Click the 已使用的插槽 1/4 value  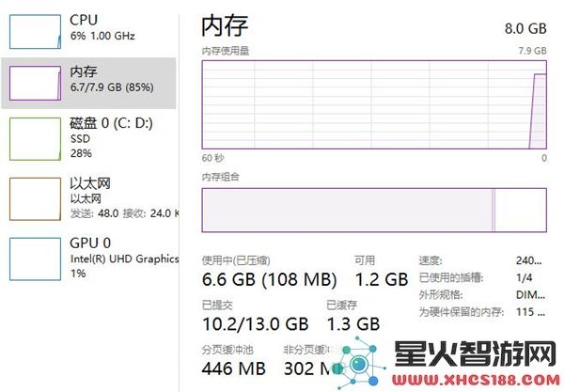click(525, 277)
